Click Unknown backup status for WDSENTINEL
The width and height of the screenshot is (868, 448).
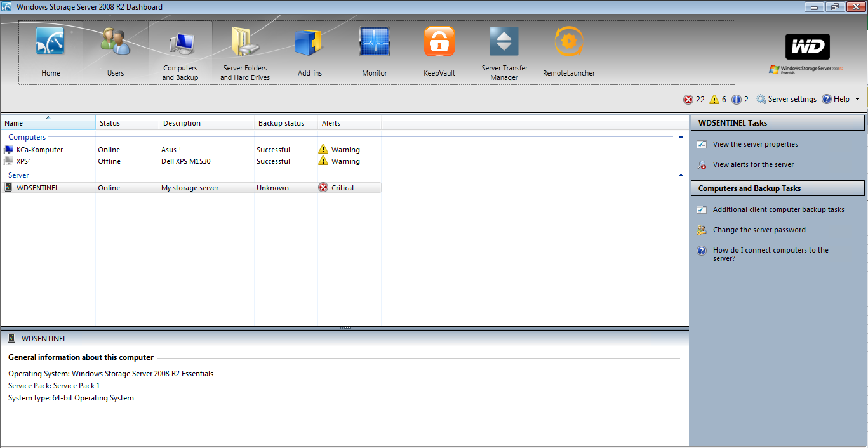(x=272, y=188)
